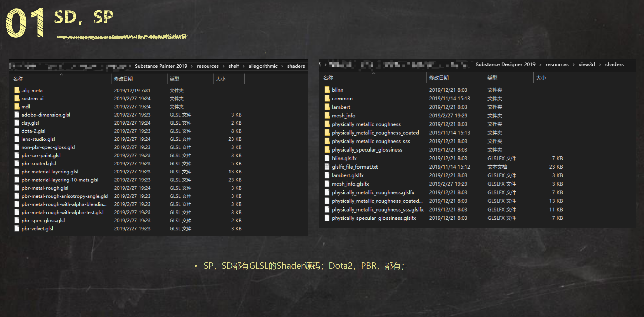Sort left list by 修改日期 column

click(x=123, y=79)
